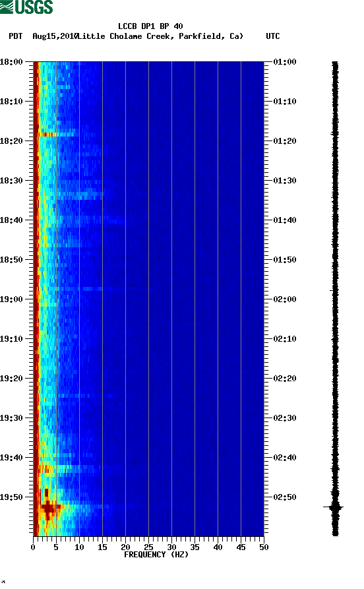Click the red horizontal streak near 18:18
Screen dimensions: 364x589
pos(47,135)
